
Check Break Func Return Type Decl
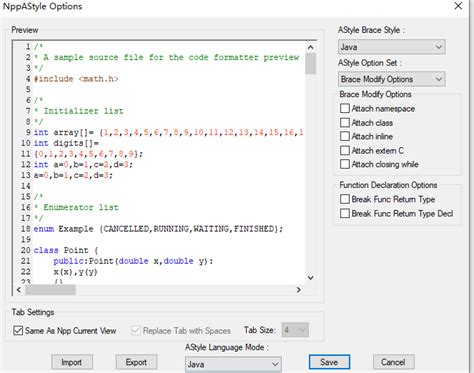click(345, 213)
